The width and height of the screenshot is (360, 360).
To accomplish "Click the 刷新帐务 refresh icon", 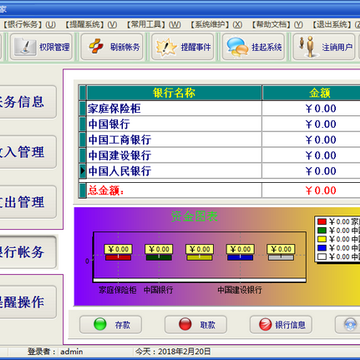I will [96, 47].
